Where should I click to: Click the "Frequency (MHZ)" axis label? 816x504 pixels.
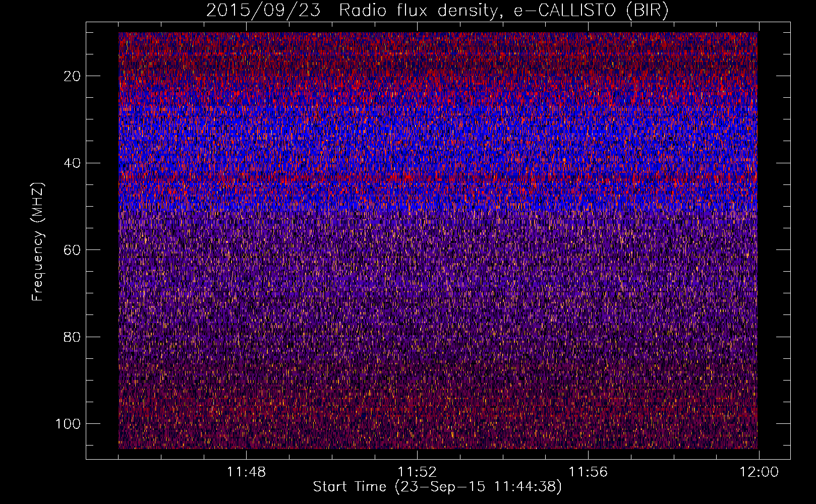[38, 241]
